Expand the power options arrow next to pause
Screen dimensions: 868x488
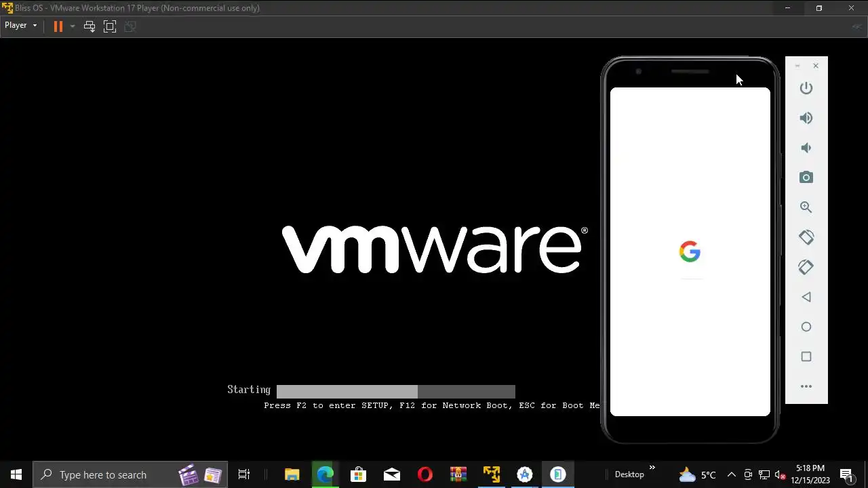[x=72, y=26]
